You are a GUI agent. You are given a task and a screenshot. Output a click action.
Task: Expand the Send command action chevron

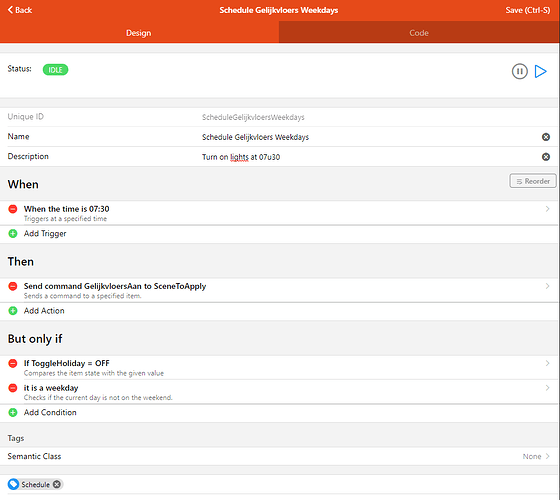coord(547,286)
